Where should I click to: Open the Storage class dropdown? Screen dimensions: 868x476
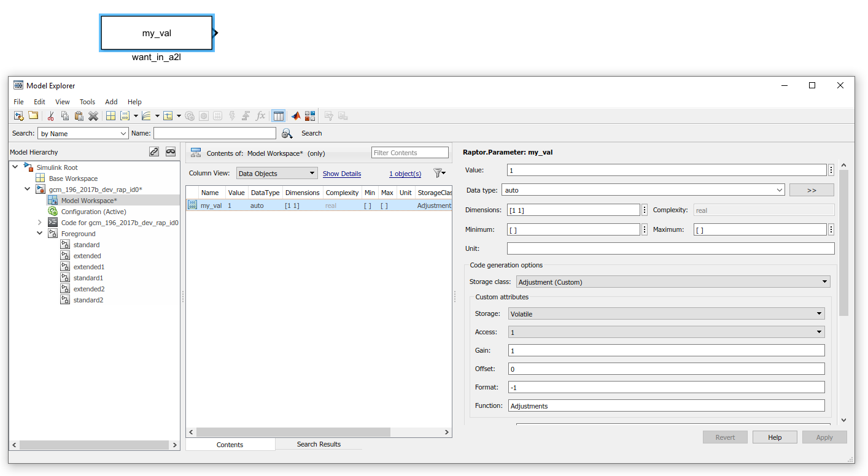coord(673,282)
